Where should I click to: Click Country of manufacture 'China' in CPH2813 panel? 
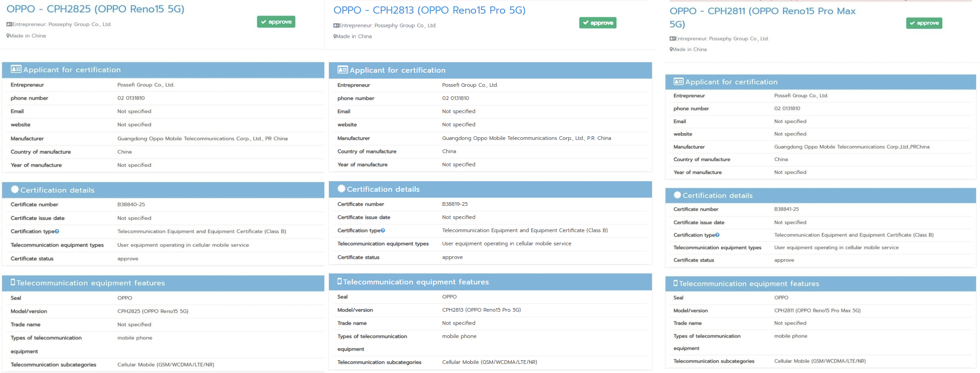449,151
